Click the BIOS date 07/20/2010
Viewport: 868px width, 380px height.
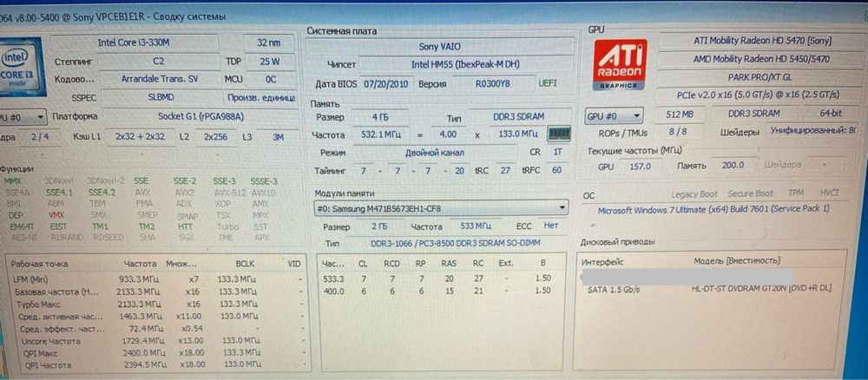385,83
